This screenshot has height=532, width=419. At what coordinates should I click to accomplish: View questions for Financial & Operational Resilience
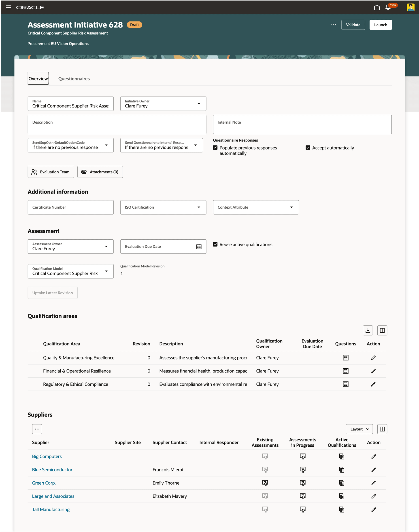point(345,371)
